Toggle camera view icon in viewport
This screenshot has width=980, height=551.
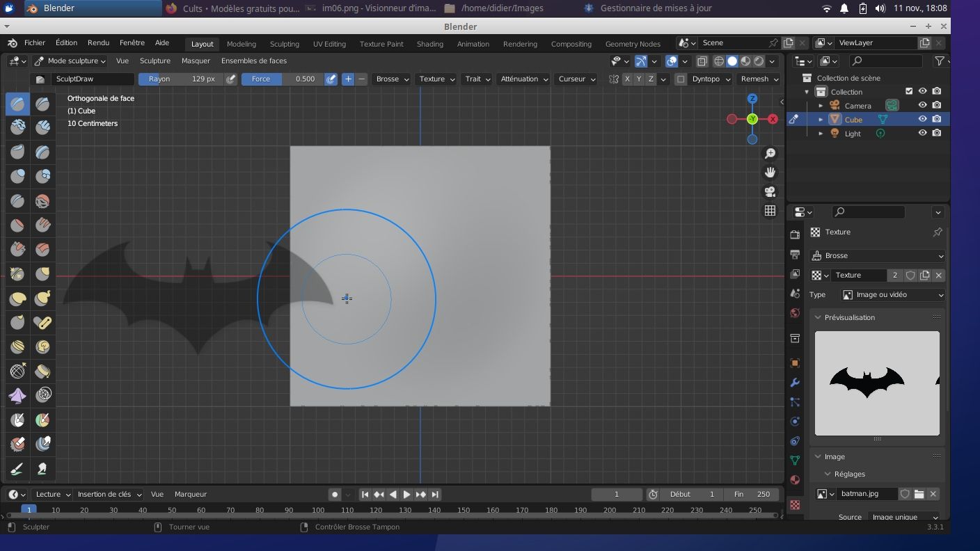click(770, 191)
